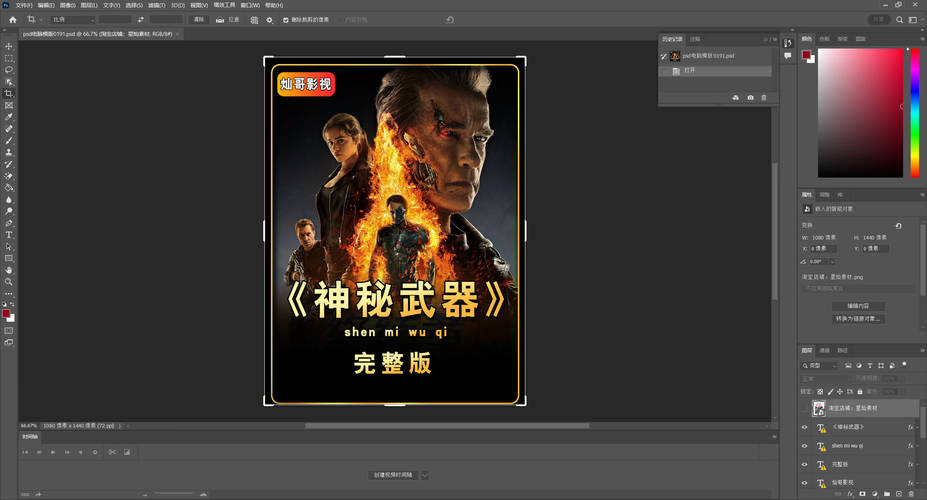Pick the Hand tool

[9, 270]
